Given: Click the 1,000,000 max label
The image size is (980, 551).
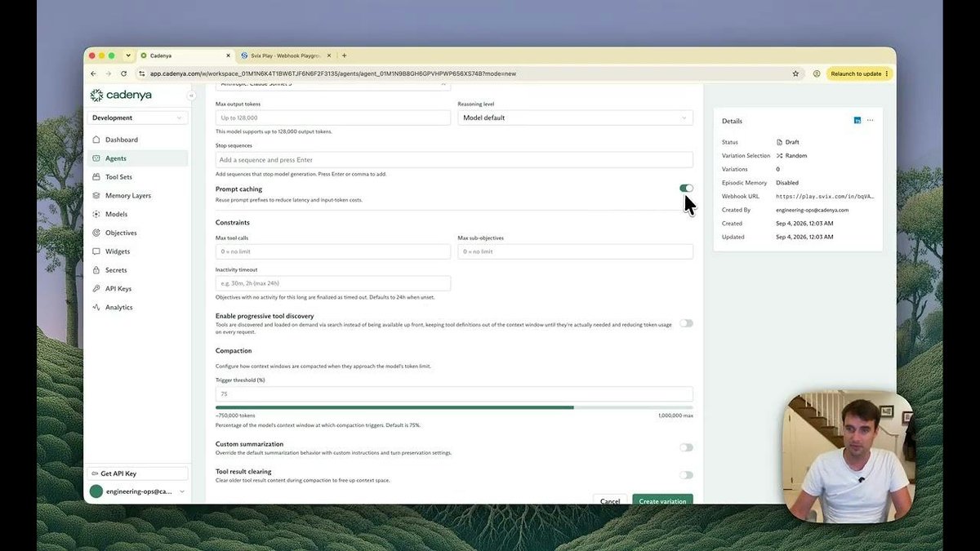Looking at the screenshot, I should [x=675, y=415].
